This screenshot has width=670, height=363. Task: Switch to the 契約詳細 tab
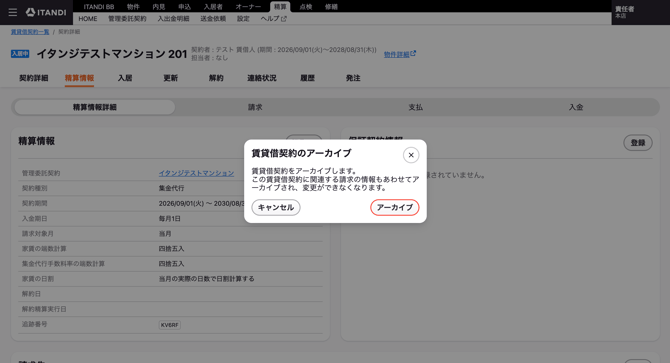click(34, 78)
